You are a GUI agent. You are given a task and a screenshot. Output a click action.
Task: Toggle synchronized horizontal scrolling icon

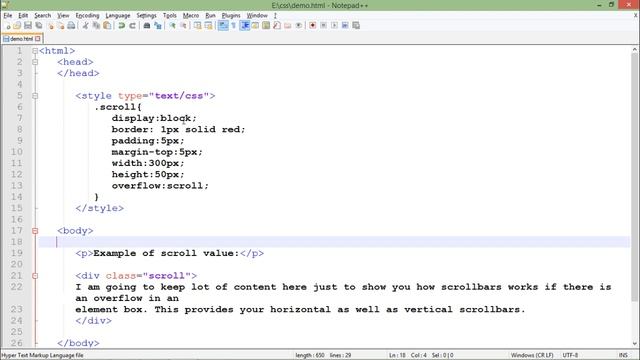click(209, 25)
